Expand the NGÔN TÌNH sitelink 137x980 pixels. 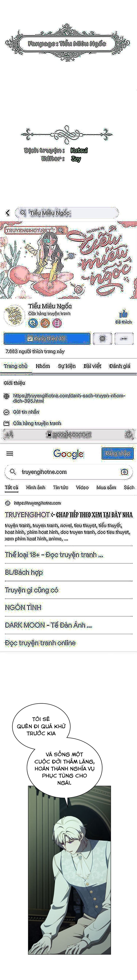pos(23,608)
